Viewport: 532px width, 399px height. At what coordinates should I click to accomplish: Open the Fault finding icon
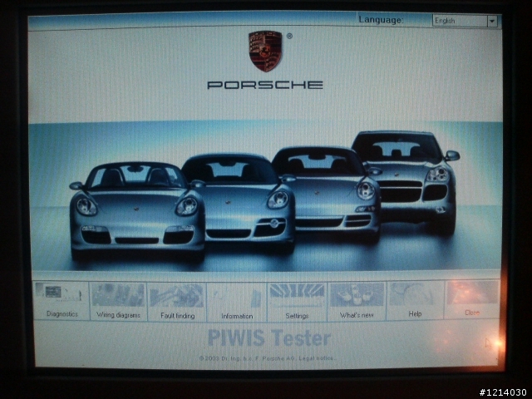point(177,301)
